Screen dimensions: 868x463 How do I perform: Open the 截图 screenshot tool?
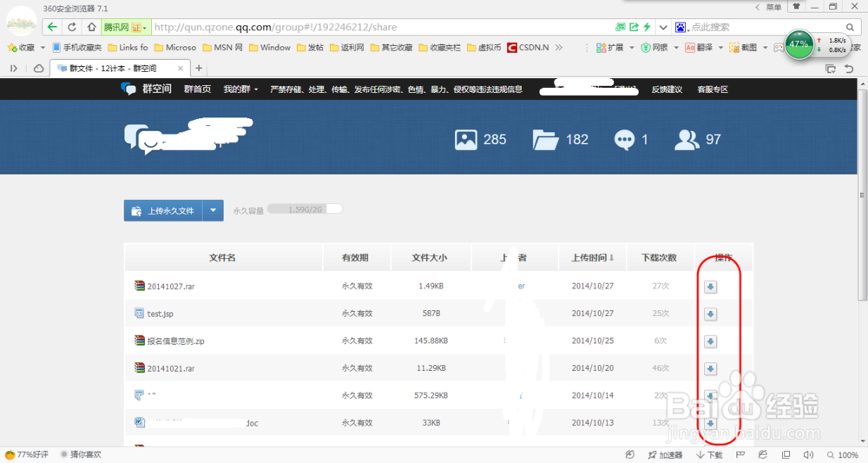(x=743, y=48)
